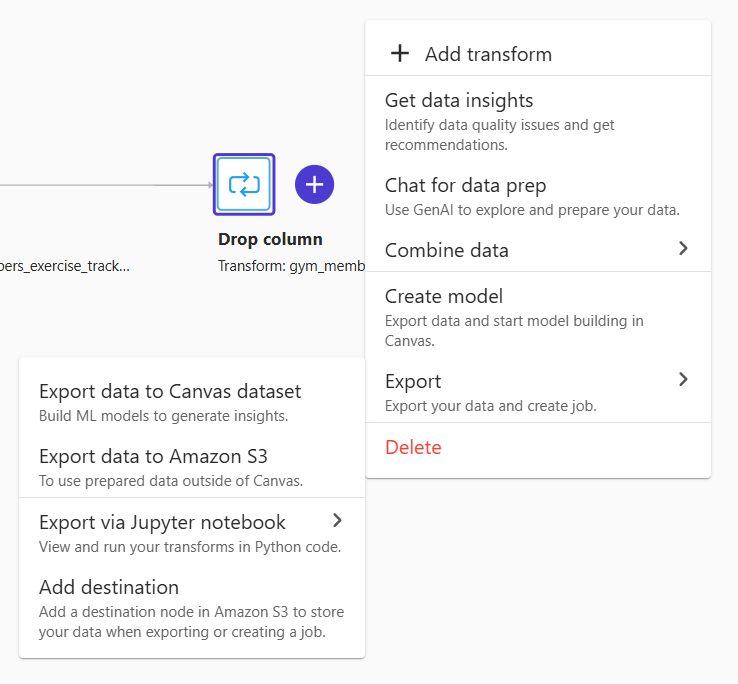Open Chat for data prep
Screen dimensions: 738x684
click(538, 196)
